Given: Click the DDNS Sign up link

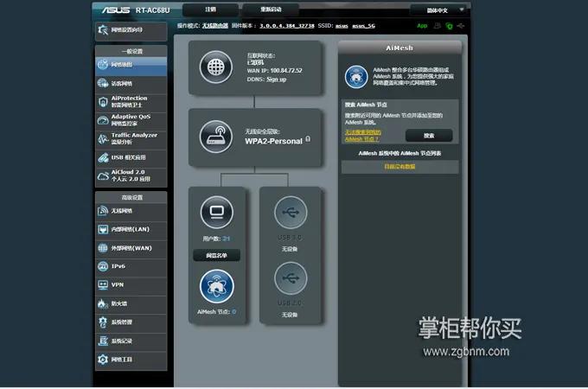Looking at the screenshot, I should [x=277, y=80].
